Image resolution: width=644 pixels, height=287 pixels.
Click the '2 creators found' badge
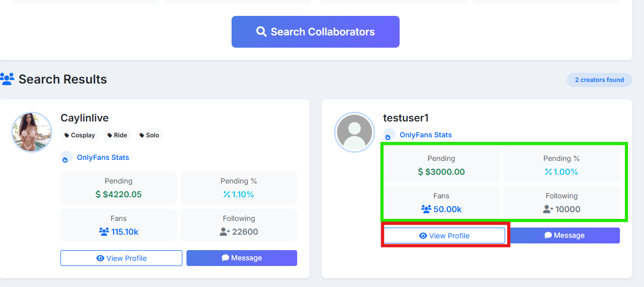(599, 80)
